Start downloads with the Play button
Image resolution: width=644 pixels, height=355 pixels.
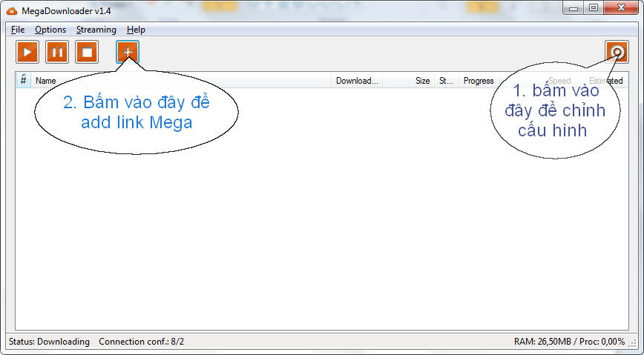pyautogui.click(x=27, y=52)
